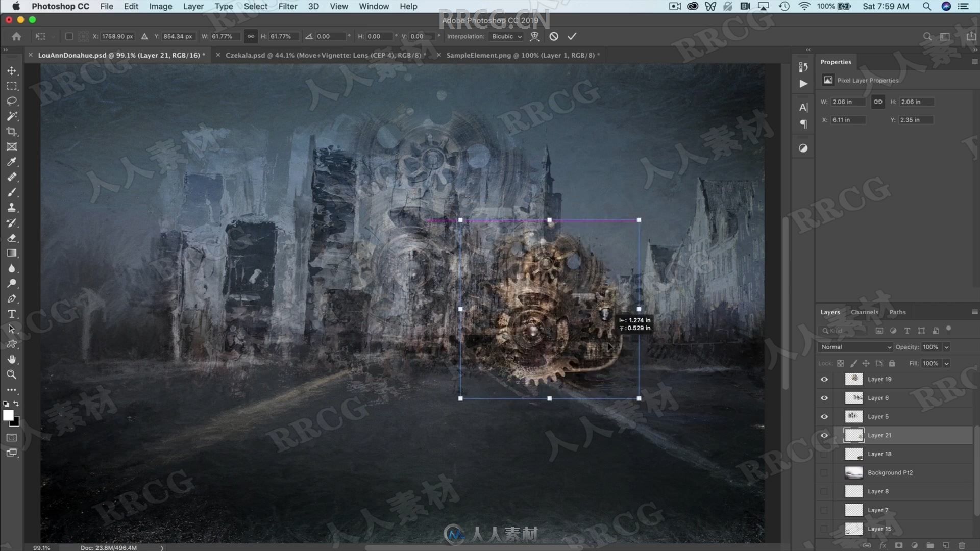The width and height of the screenshot is (980, 551).
Task: Select the Gradient tool
Action: 12,253
